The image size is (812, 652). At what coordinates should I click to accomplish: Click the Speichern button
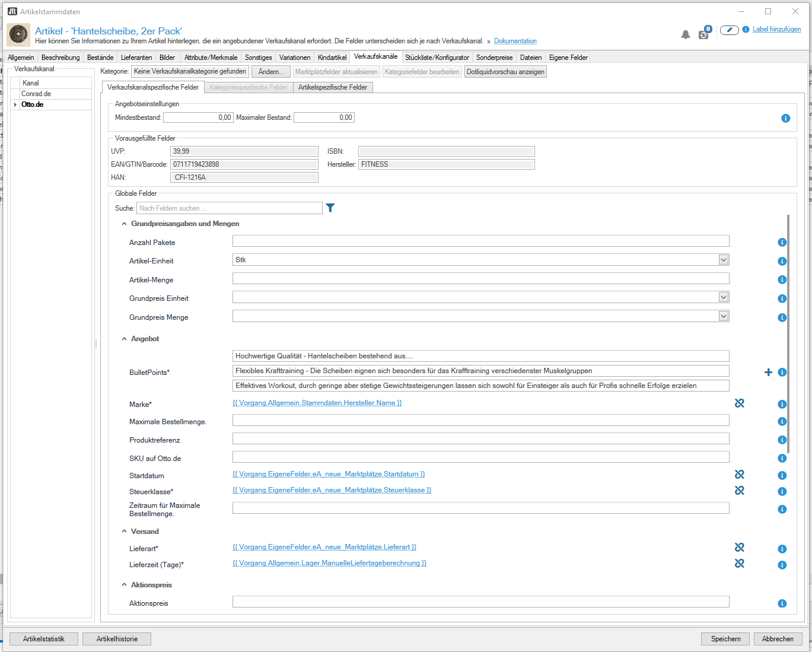[x=725, y=639]
